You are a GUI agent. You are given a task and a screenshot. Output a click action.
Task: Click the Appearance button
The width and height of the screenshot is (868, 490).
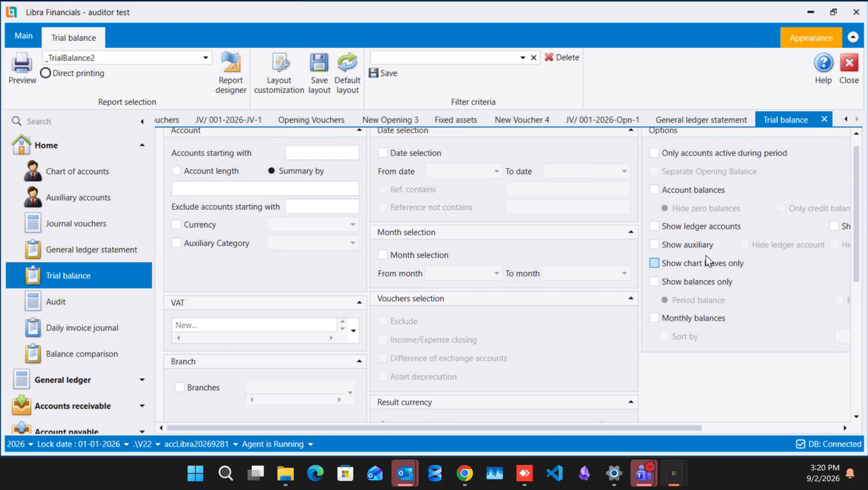tap(811, 37)
